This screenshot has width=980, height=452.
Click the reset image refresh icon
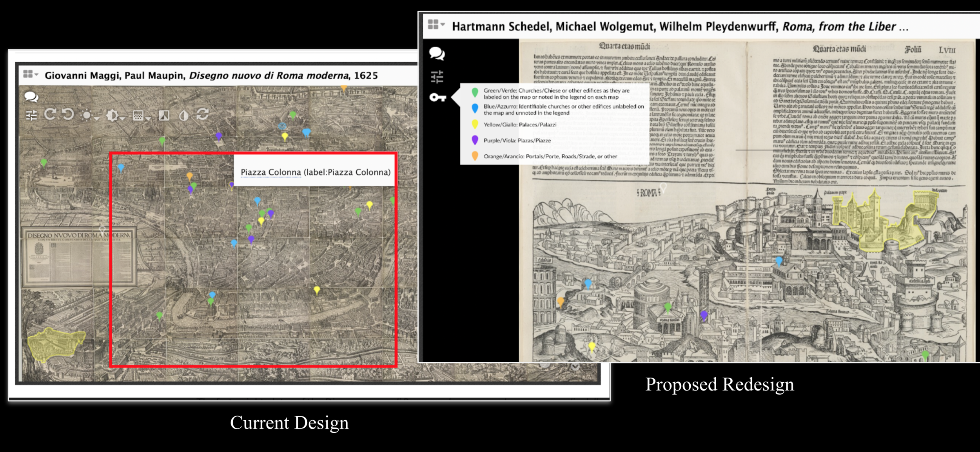tap(202, 114)
